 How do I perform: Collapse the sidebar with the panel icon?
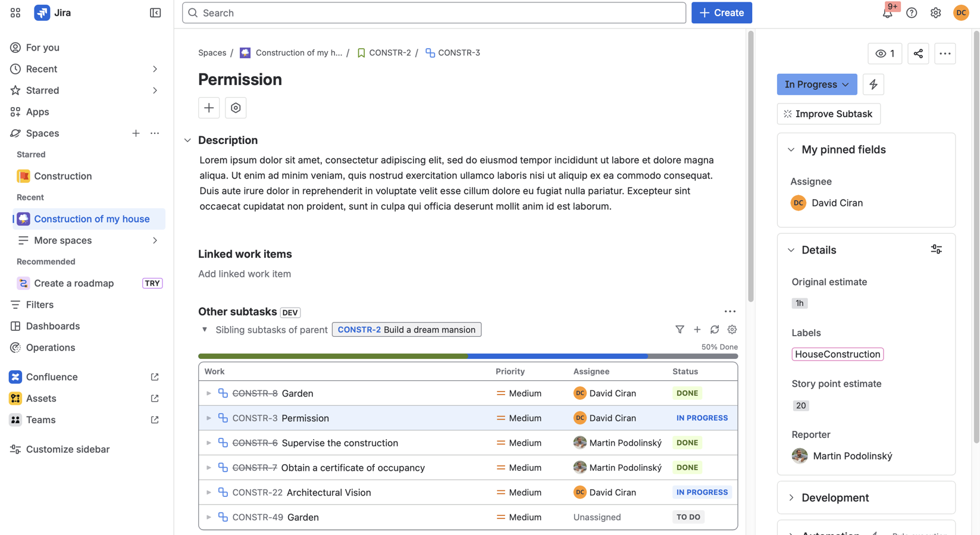click(x=155, y=12)
